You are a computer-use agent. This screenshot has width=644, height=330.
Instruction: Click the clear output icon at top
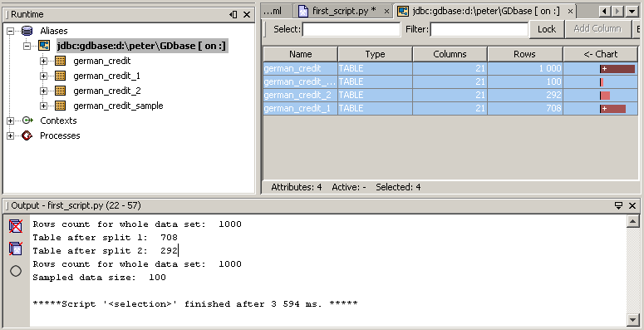pyautogui.click(x=16, y=225)
